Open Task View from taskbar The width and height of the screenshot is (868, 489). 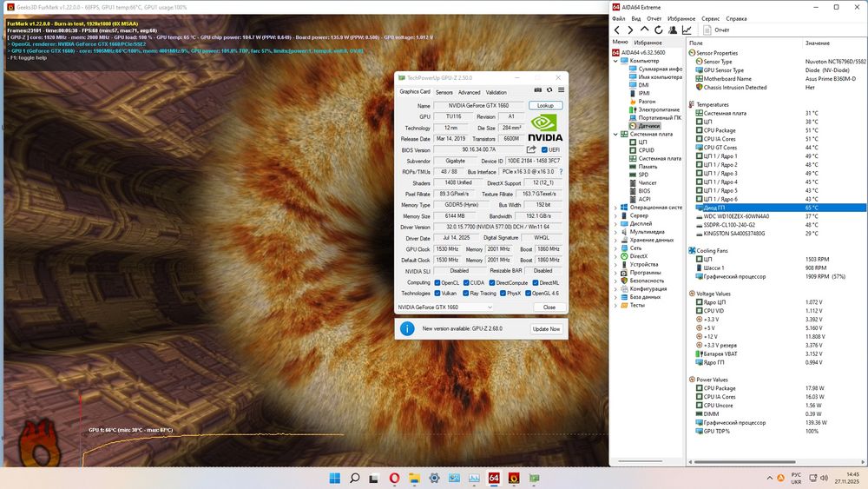tap(374, 478)
